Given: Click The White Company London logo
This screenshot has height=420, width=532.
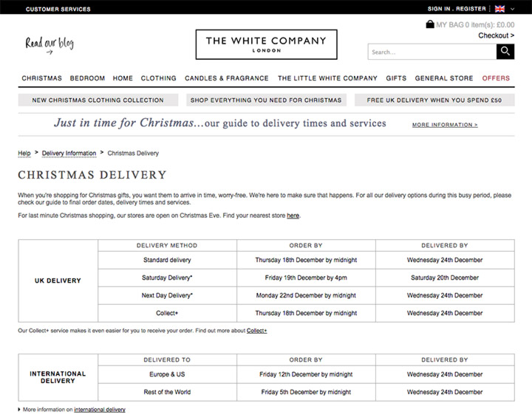Looking at the screenshot, I should tap(266, 44).
